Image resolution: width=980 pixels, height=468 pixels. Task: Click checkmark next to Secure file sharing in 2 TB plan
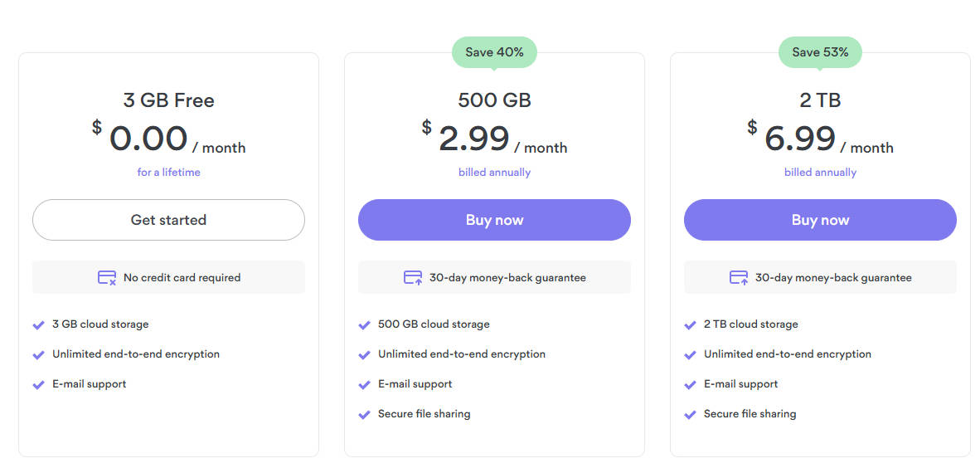(x=690, y=415)
